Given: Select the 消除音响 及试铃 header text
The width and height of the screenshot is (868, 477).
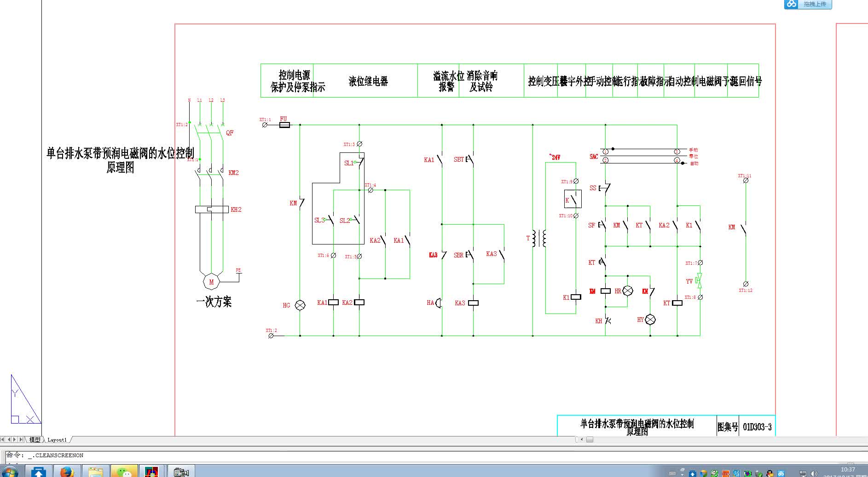Looking at the screenshot, I should coord(481,81).
